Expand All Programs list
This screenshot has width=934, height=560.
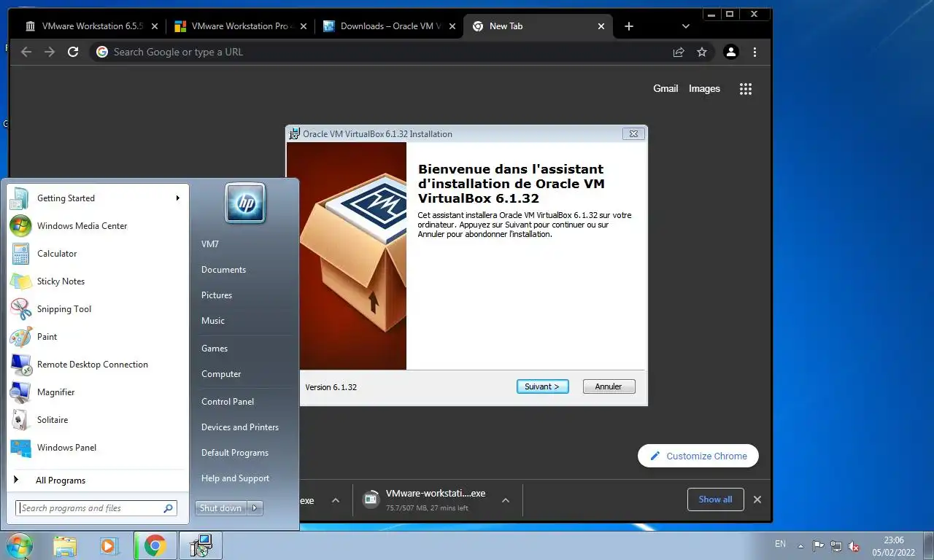click(96, 481)
